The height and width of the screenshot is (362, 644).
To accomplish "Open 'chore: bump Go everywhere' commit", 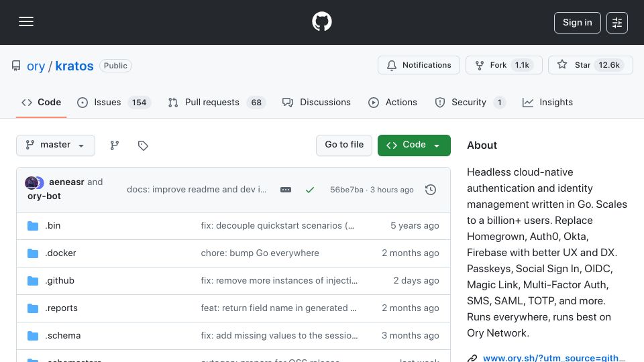I will click(260, 253).
